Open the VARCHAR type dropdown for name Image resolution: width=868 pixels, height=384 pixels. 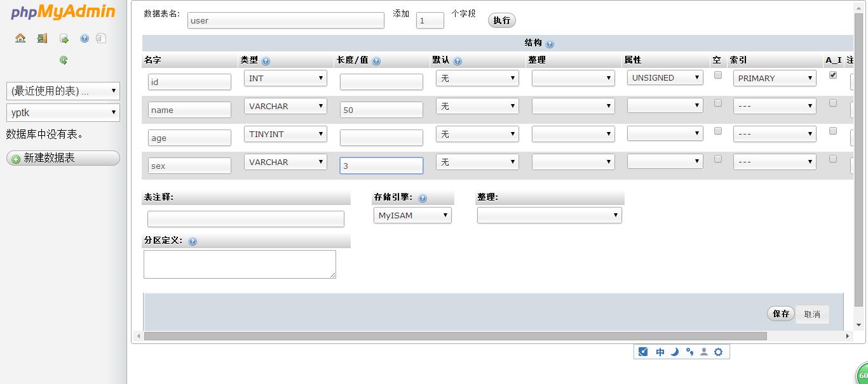click(x=285, y=106)
